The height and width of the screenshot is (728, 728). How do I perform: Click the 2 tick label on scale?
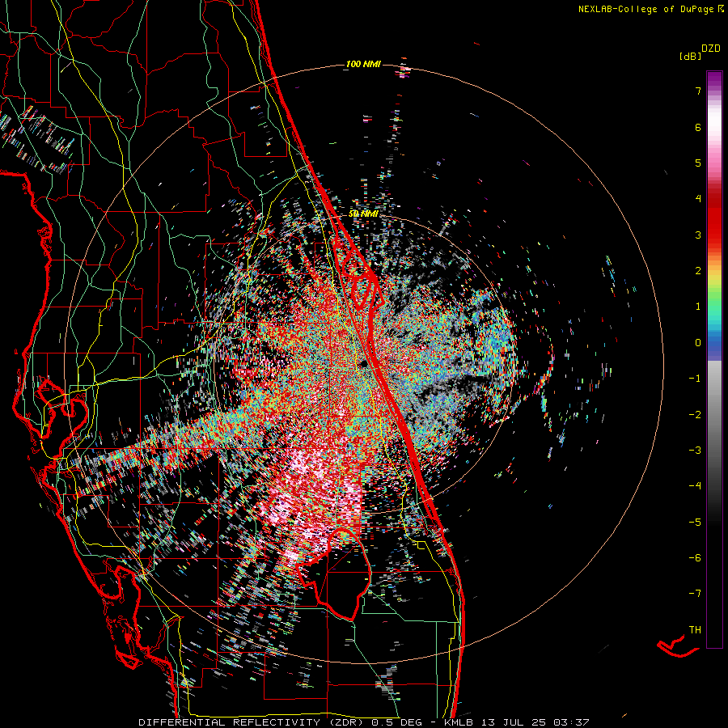coord(698,271)
